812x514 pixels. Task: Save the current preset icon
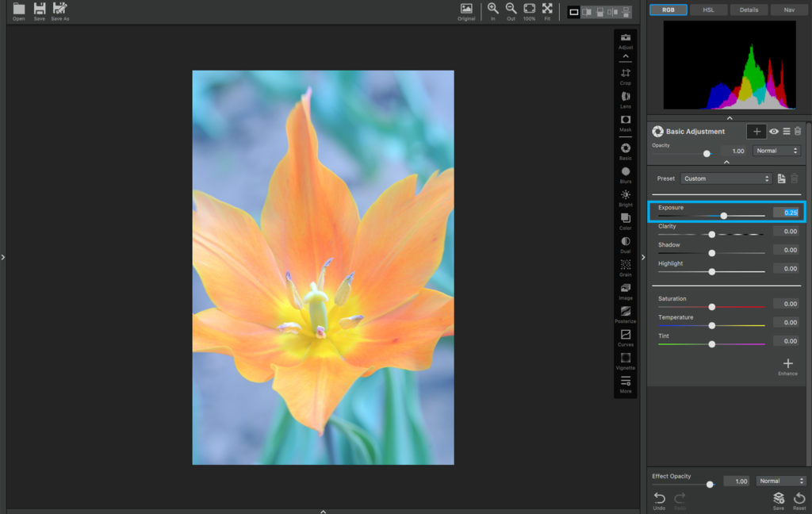point(781,178)
